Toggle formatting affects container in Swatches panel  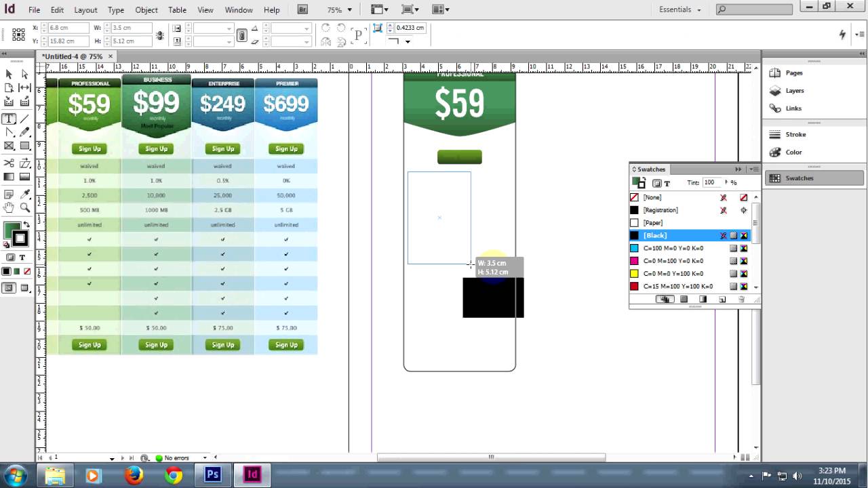(656, 183)
